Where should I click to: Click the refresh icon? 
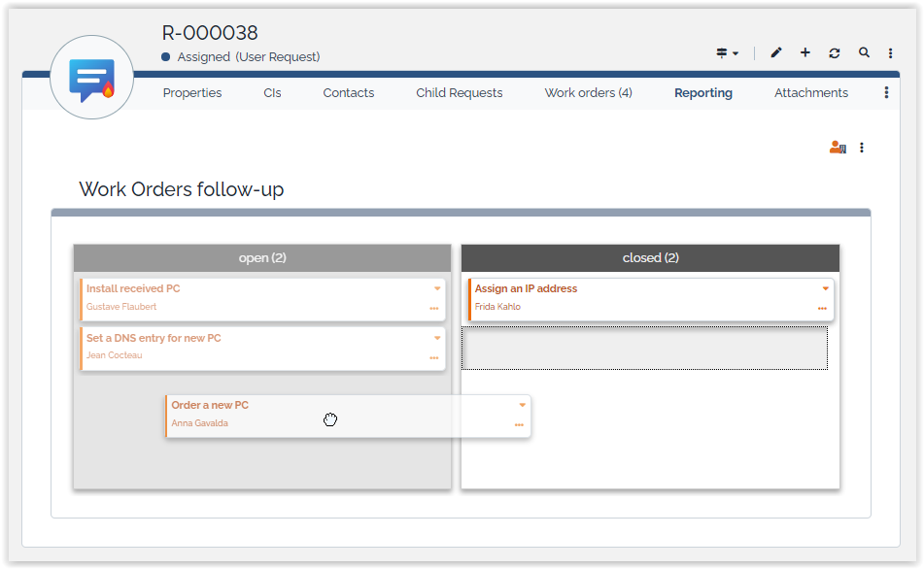[x=835, y=53]
